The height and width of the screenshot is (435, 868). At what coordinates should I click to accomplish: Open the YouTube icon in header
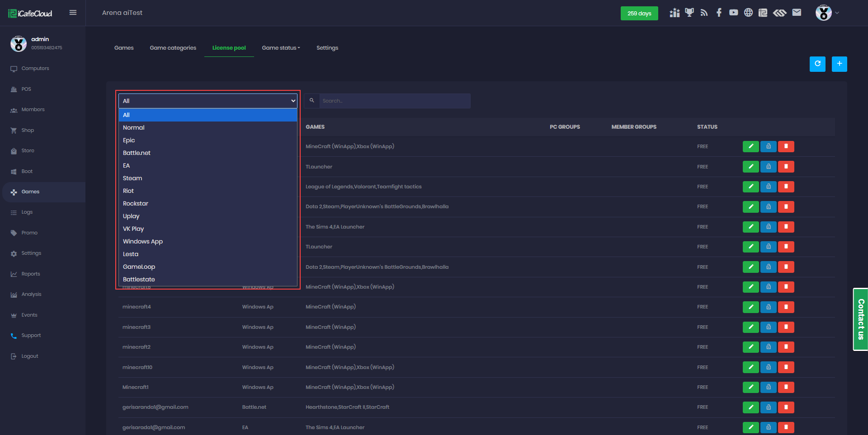733,13
